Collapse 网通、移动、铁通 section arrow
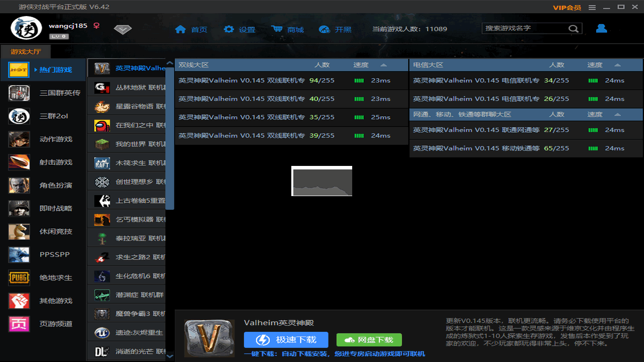The height and width of the screenshot is (362, 644). (x=617, y=115)
